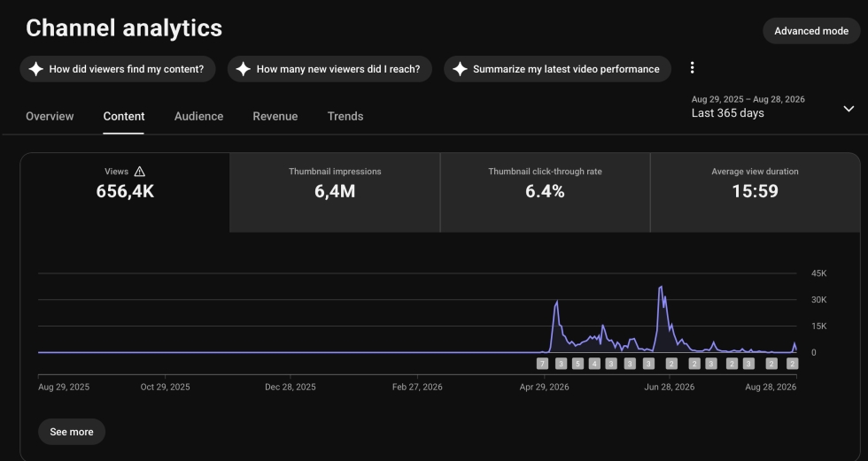Click the Advanced mode button
This screenshot has width=868, height=461.
pyautogui.click(x=811, y=31)
